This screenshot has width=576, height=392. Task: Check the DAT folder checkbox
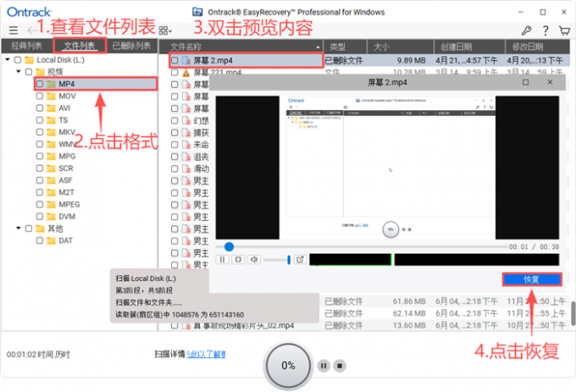[40, 240]
